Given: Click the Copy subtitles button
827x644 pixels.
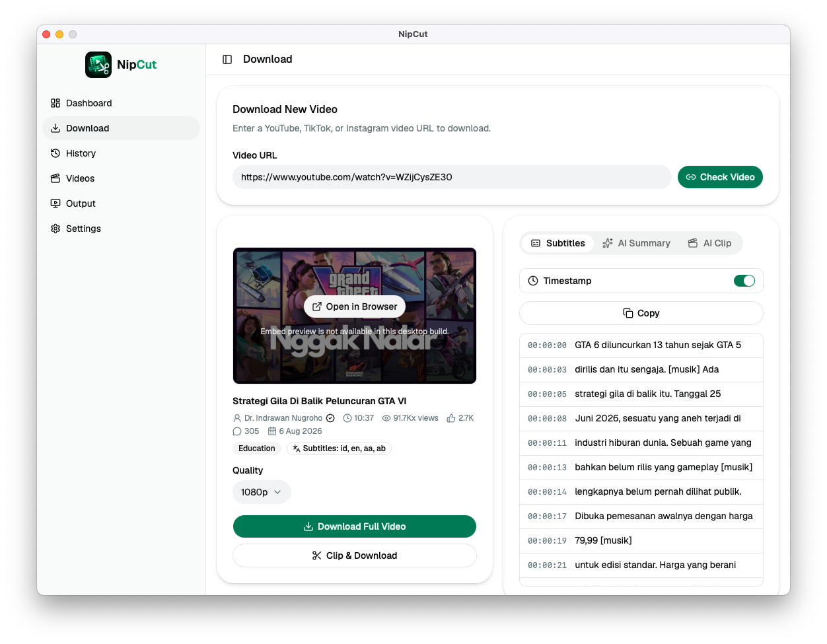Looking at the screenshot, I should (641, 313).
